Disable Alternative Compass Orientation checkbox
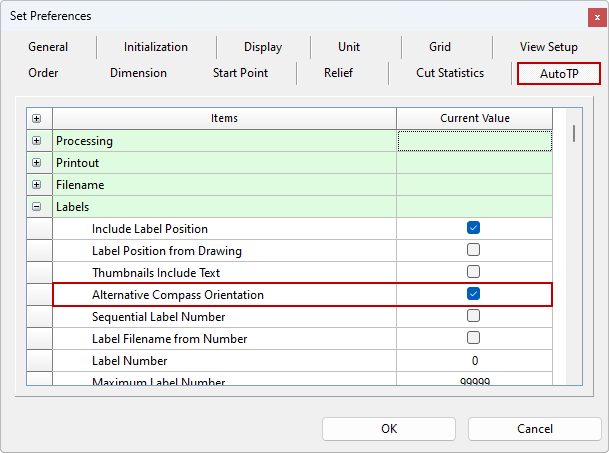The width and height of the screenshot is (609, 453). 474,294
